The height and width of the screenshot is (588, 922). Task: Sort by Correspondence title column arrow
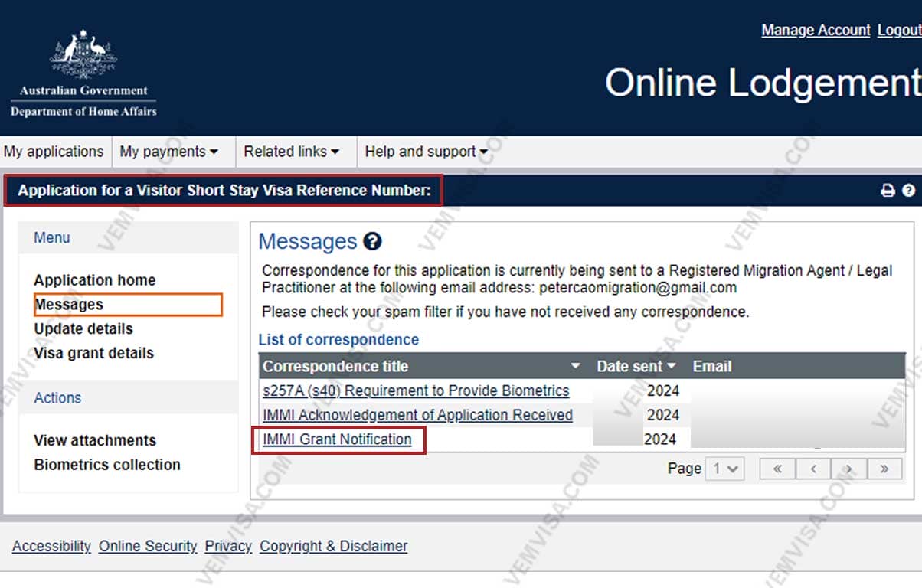pos(576,367)
